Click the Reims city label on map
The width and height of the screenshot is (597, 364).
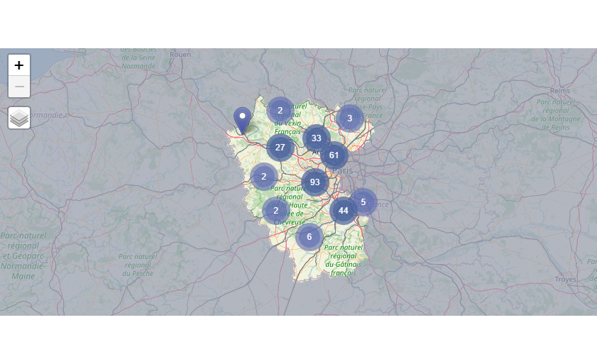559,91
